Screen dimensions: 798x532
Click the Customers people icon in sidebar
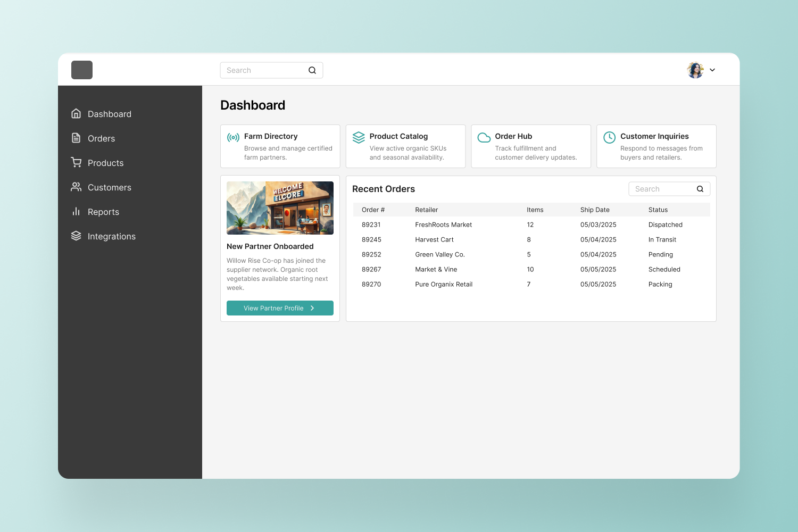76,187
